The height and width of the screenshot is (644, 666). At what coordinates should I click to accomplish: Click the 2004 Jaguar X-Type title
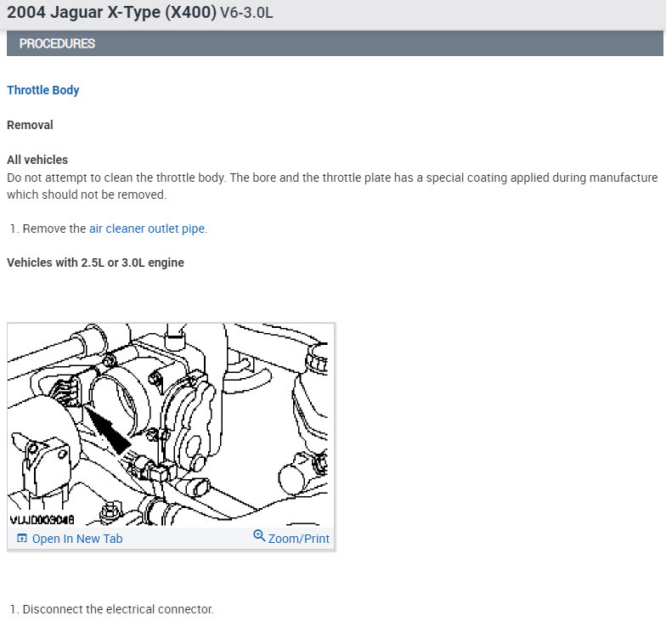tap(112, 12)
